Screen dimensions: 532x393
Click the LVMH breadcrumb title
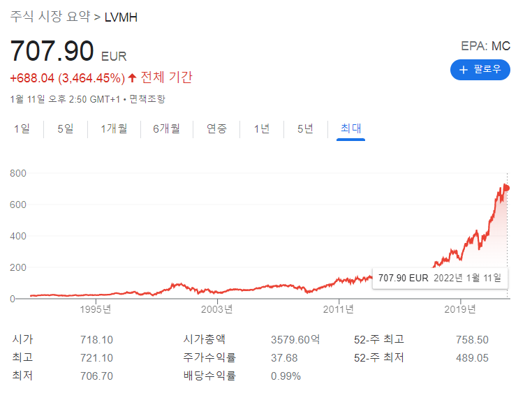pyautogui.click(x=121, y=17)
